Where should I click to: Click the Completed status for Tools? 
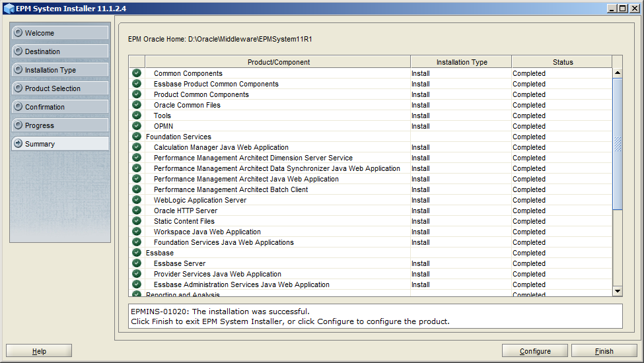(528, 115)
